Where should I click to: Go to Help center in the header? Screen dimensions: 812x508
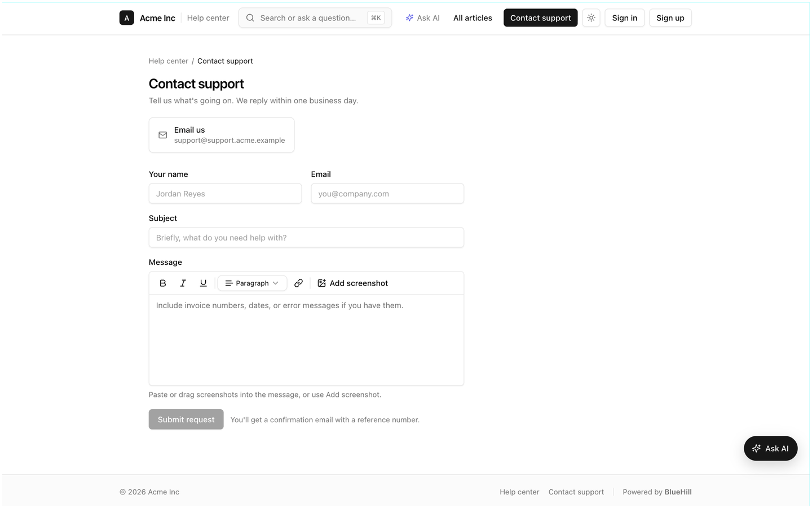pyautogui.click(x=208, y=18)
